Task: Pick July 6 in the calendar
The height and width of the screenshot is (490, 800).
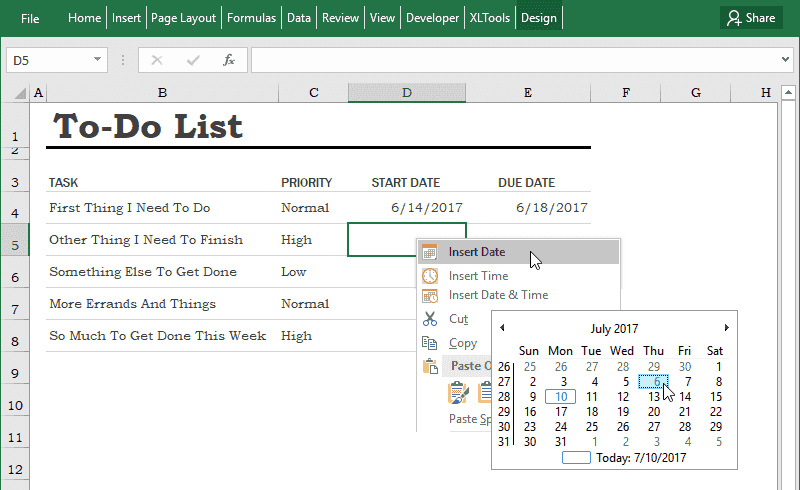Action: tap(654, 381)
